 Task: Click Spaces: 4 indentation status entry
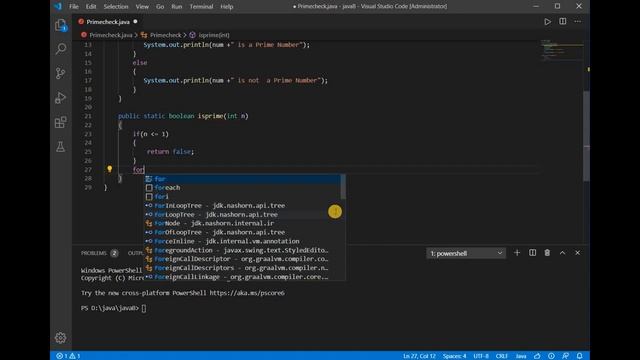pyautogui.click(x=454, y=356)
